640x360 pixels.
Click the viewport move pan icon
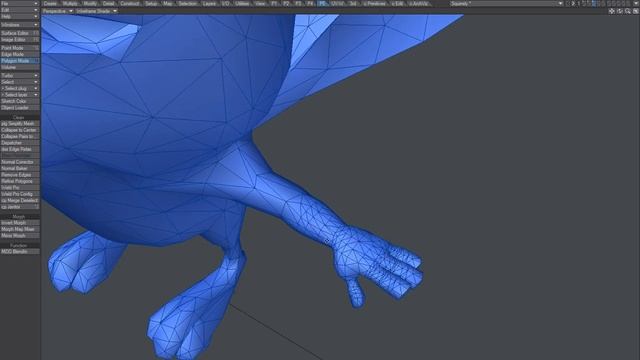611,11
